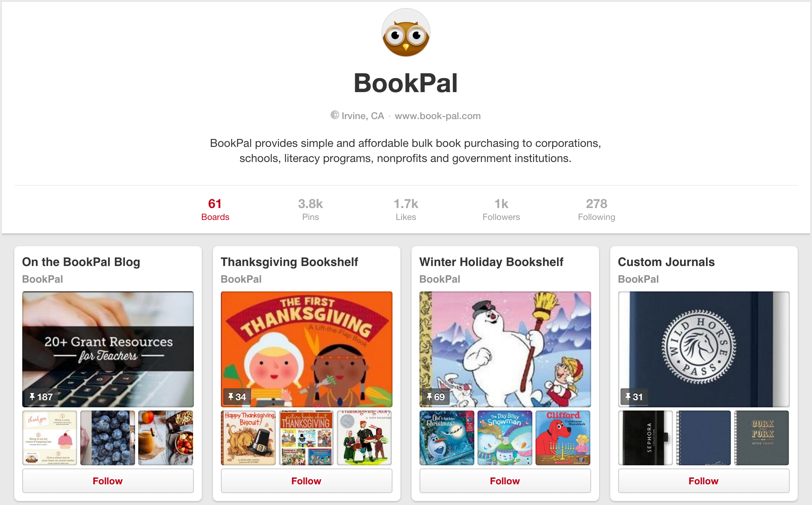This screenshot has width=812, height=505.
Task: View the 1.7k Likes tab
Action: [406, 210]
